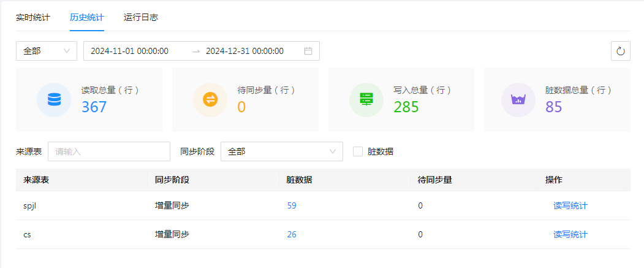Click the orange pending-sync swap icon
The width and height of the screenshot is (644, 268).
210,99
